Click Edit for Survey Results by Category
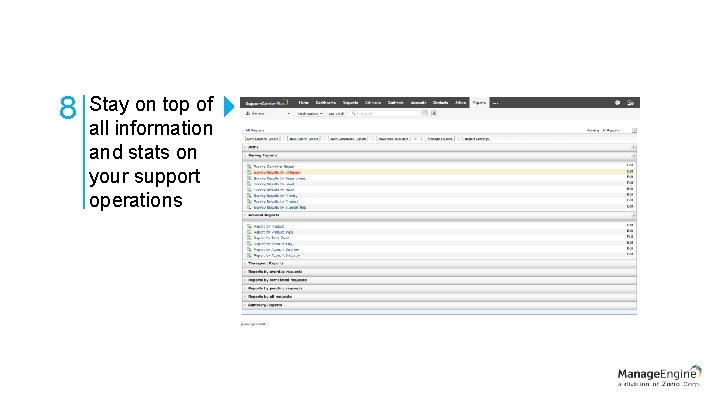720x405 pixels. point(630,171)
